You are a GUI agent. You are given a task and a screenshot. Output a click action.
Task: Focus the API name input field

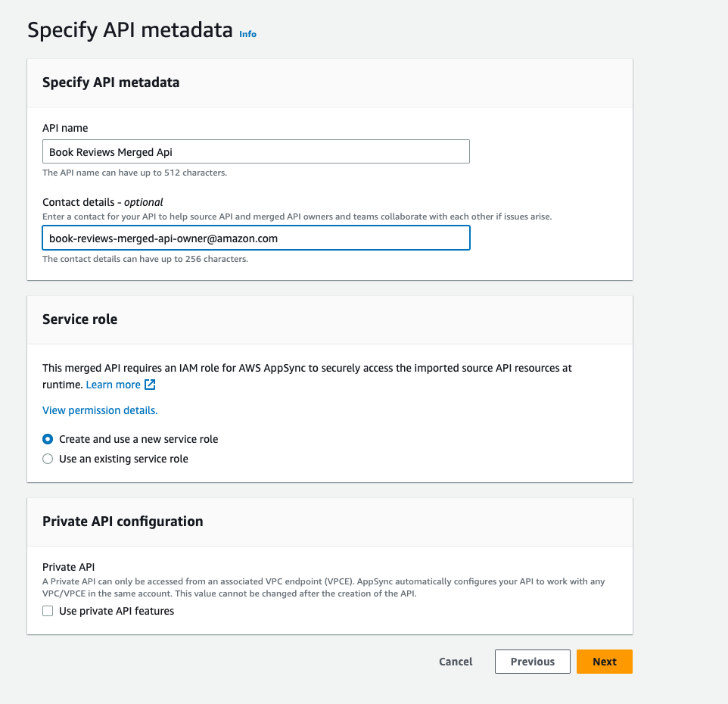click(x=256, y=151)
